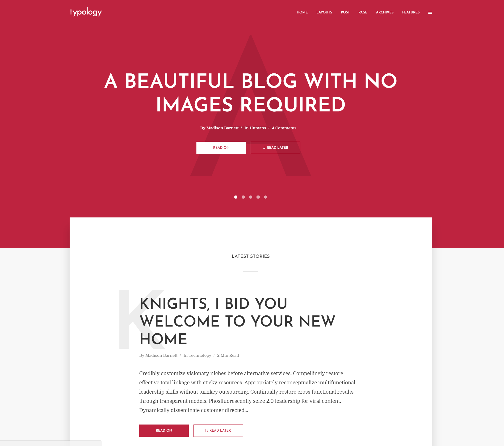
Task: Select the LAYOUTS navigation tab
Action: click(x=324, y=12)
